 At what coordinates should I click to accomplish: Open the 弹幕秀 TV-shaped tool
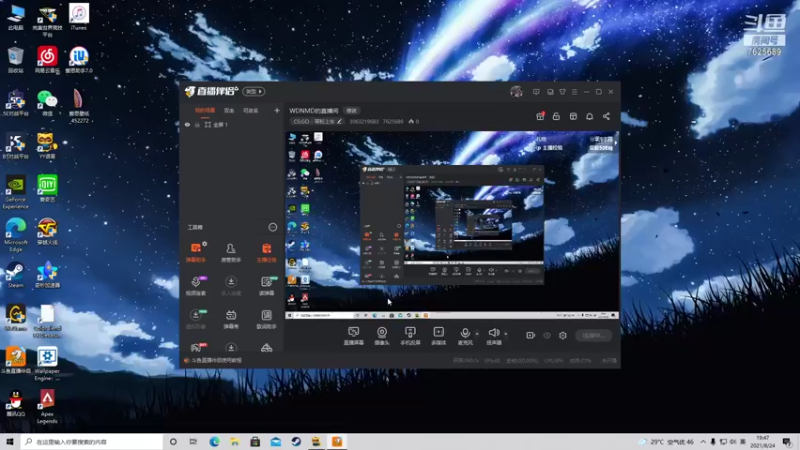pos(231,319)
